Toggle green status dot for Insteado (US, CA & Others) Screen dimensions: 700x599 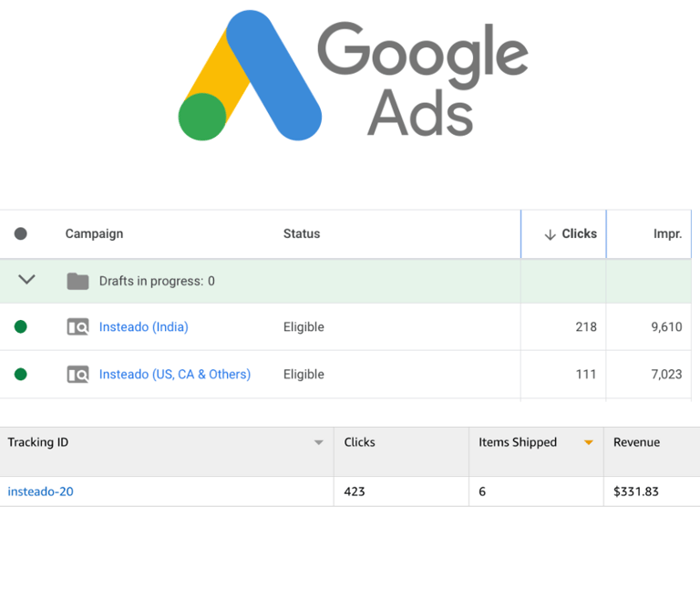(x=21, y=374)
